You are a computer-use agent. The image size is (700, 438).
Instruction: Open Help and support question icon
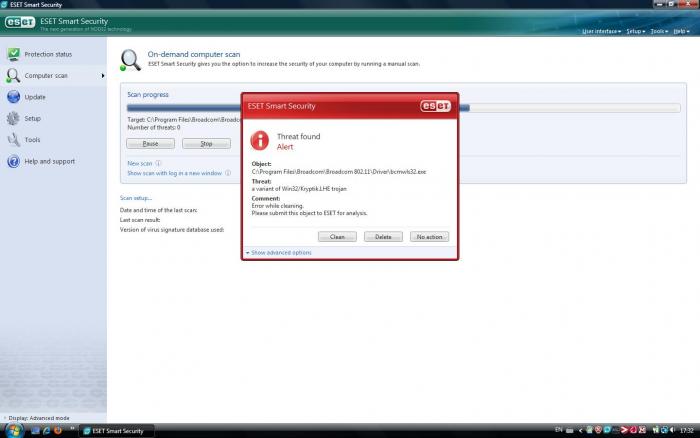click(x=13, y=161)
